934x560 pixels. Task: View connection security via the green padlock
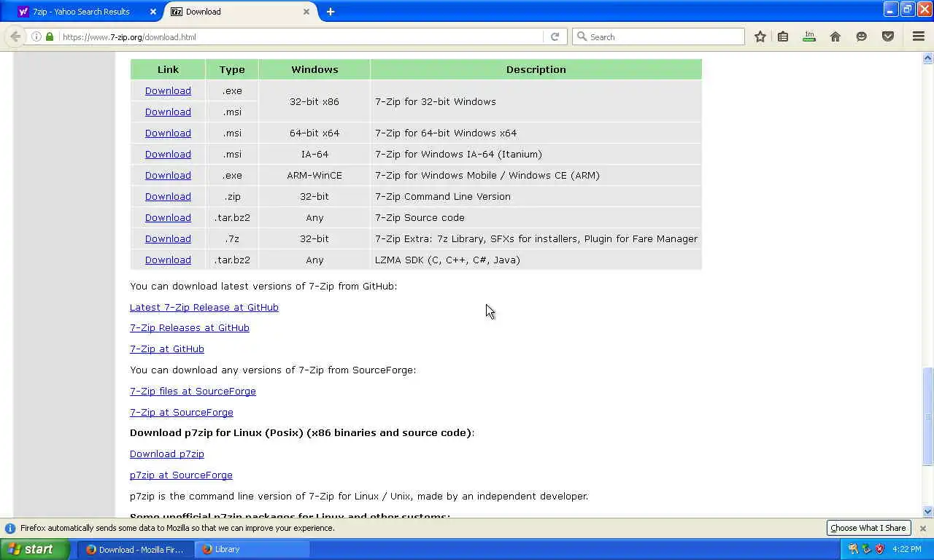(x=50, y=36)
